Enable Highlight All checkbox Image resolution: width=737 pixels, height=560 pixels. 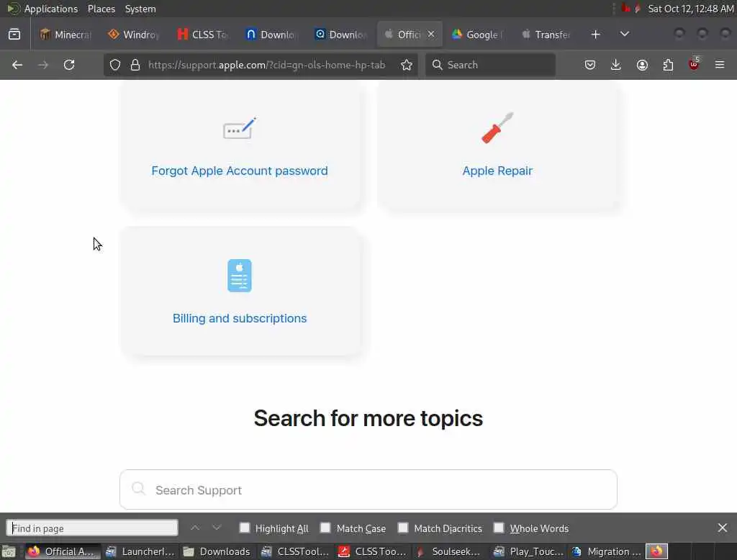click(x=245, y=528)
